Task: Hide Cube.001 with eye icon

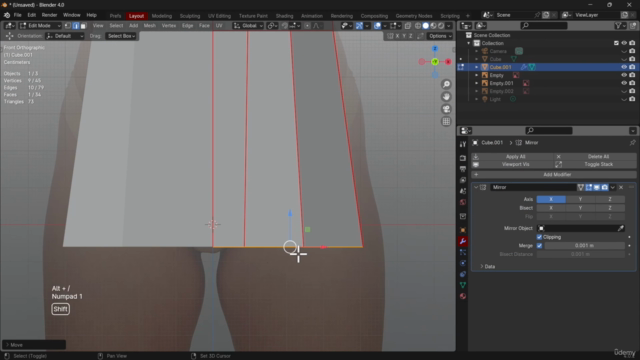Action: click(624, 67)
